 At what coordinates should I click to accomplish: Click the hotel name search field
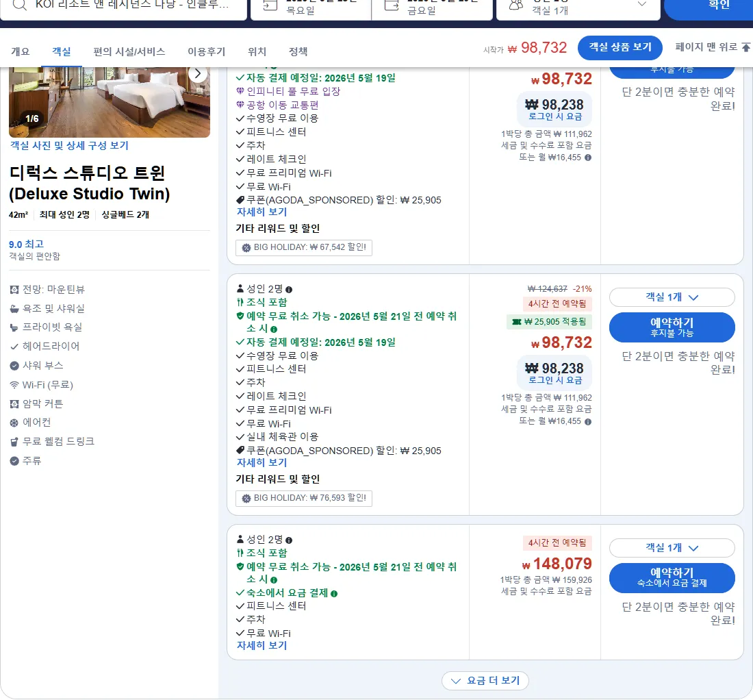(123, 8)
